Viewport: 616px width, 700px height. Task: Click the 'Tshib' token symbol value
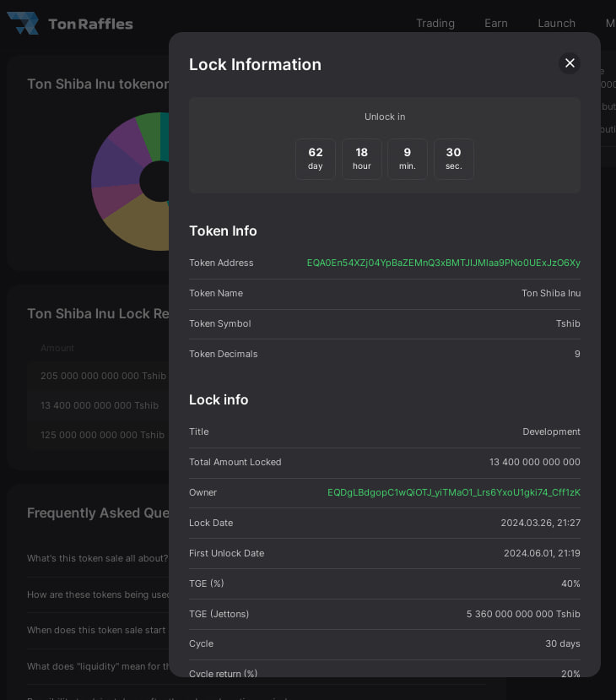(x=568, y=323)
